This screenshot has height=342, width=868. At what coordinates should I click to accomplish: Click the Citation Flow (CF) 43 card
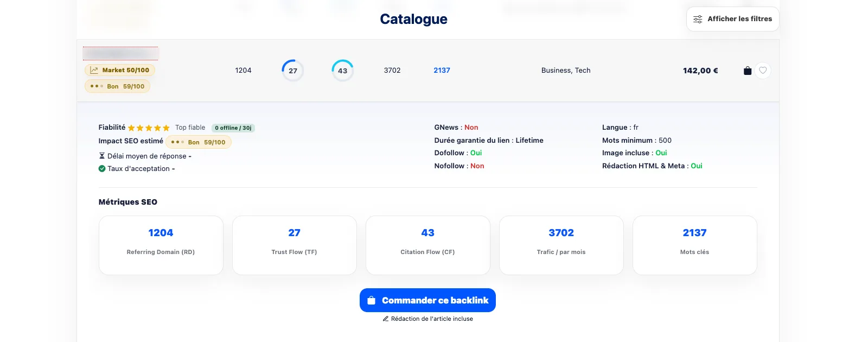click(x=428, y=245)
